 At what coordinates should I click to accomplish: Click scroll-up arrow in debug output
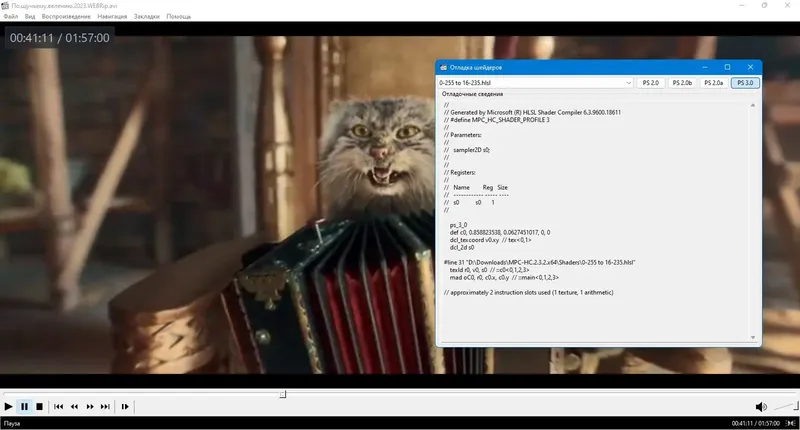point(753,106)
